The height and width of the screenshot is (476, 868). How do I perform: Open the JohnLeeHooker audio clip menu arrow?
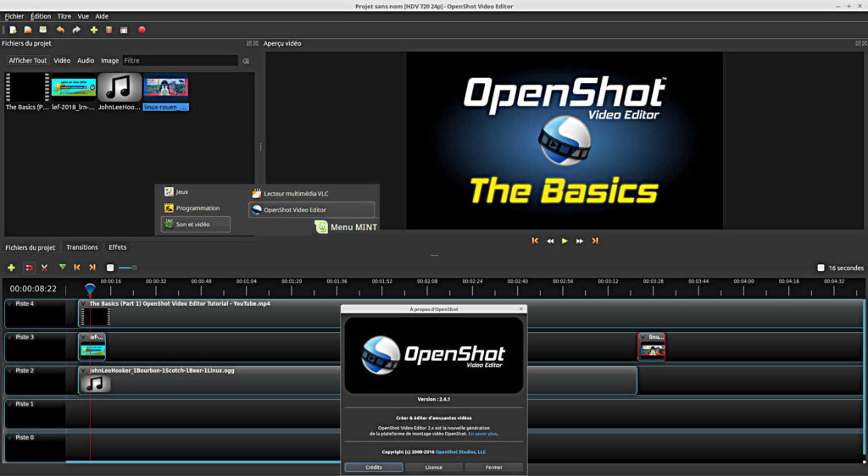coord(84,370)
